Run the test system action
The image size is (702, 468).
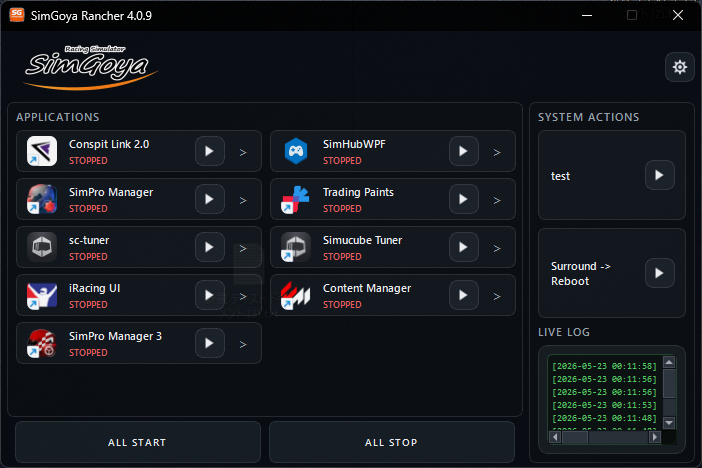659,175
